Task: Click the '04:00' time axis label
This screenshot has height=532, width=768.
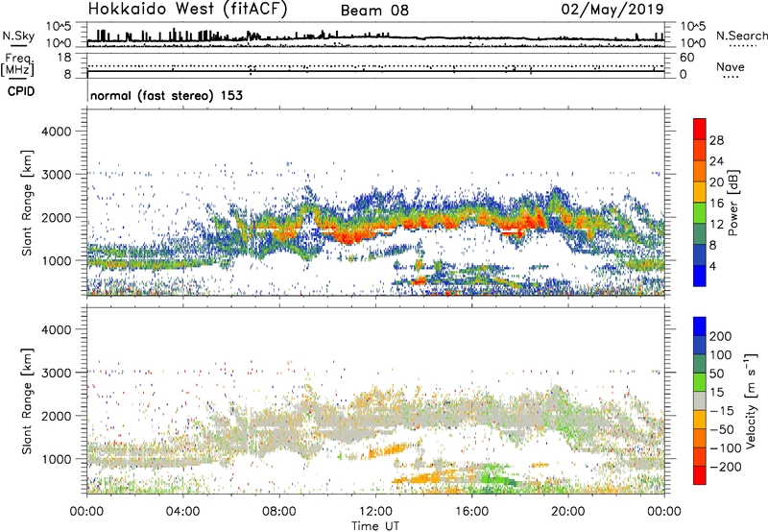Action: pos(183,512)
